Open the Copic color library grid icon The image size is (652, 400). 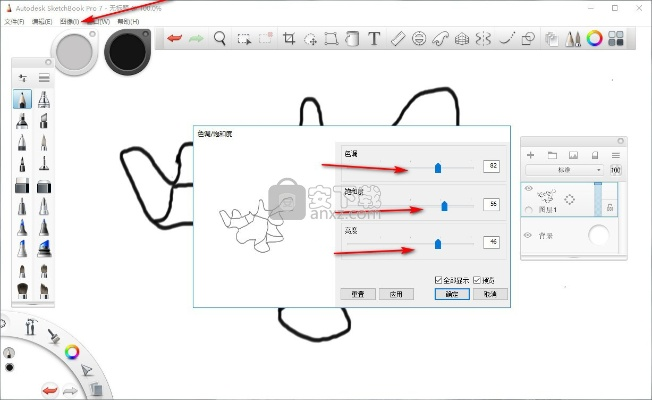[x=616, y=39]
